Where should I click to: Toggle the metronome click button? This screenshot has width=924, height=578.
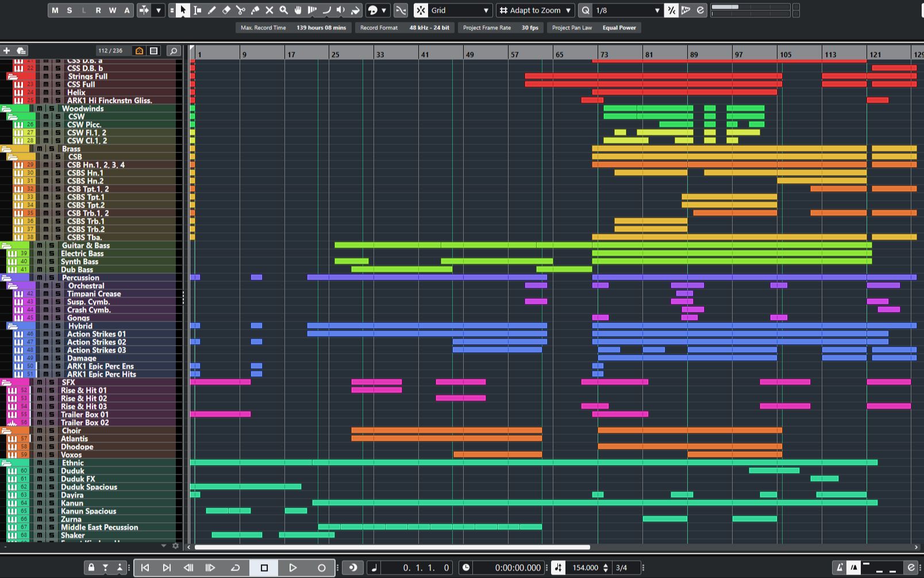click(x=840, y=568)
